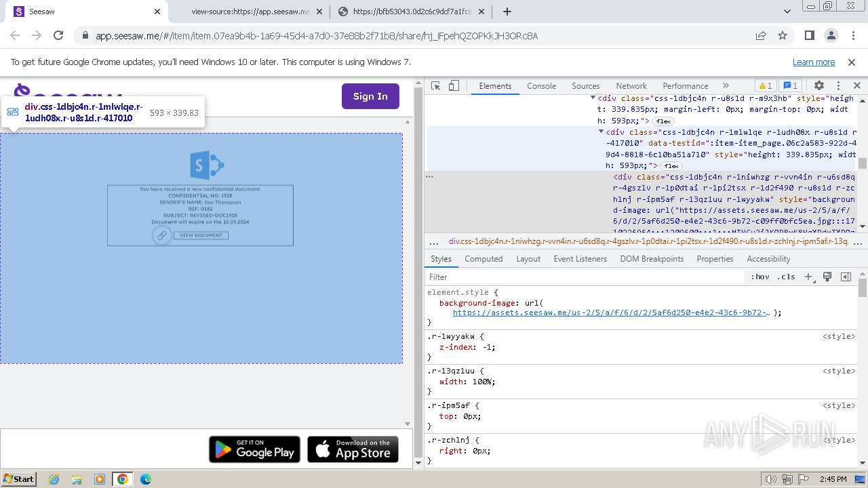Open the Properties tab
This screenshot has width=868, height=488.
click(715, 259)
